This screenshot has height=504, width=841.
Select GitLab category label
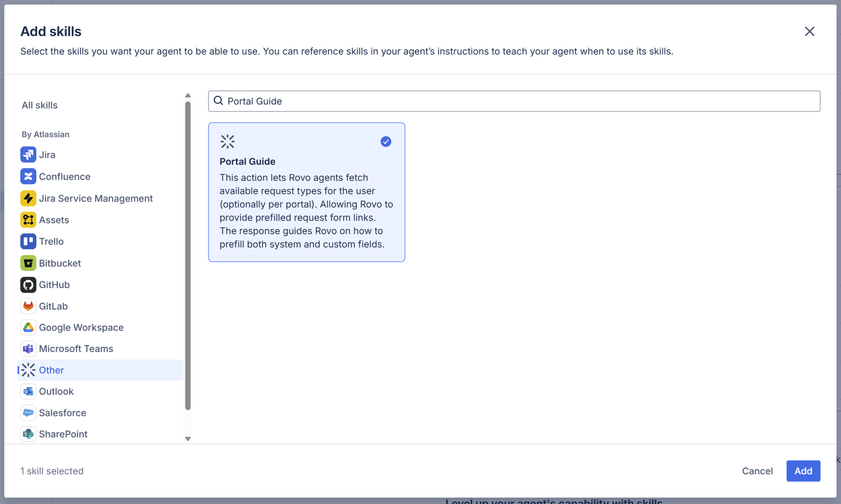(53, 306)
